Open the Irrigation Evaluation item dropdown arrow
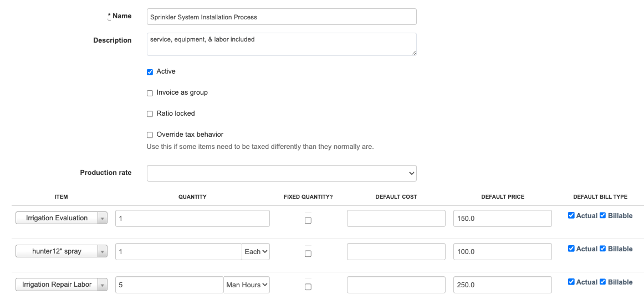Viewport: 644px width, 305px height. pyautogui.click(x=102, y=219)
